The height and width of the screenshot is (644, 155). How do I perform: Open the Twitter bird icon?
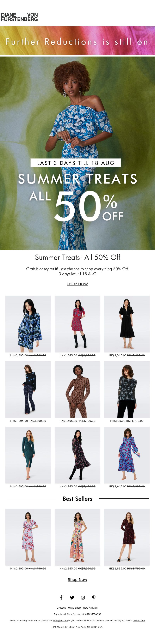(x=72, y=598)
